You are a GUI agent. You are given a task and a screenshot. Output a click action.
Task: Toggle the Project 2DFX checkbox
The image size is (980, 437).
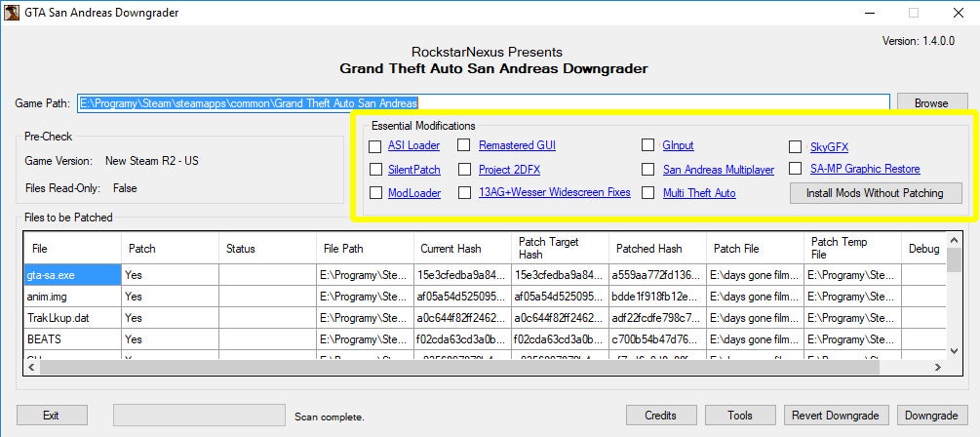(x=464, y=170)
